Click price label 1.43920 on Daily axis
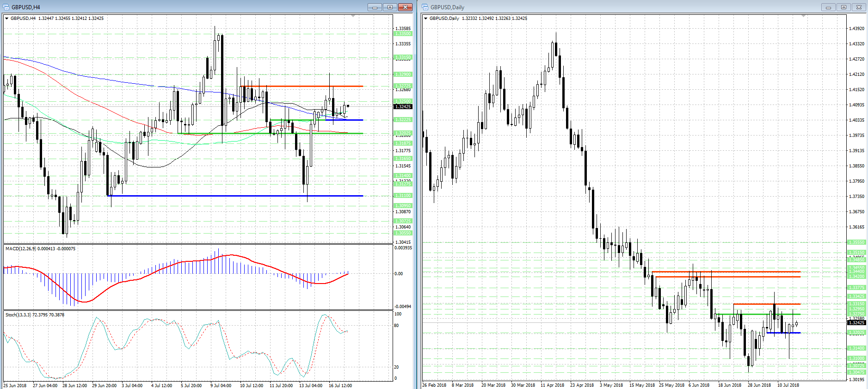The image size is (868, 389). pos(856,29)
